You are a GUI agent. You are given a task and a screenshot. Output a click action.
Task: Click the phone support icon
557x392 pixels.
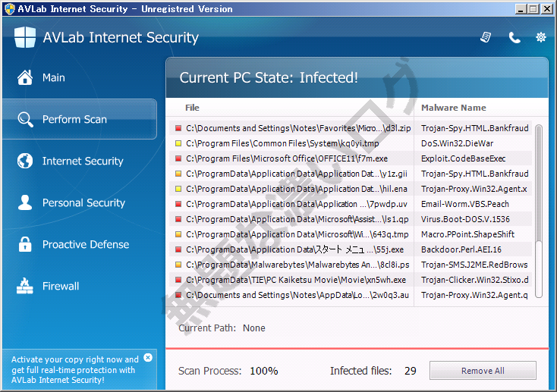pos(515,37)
